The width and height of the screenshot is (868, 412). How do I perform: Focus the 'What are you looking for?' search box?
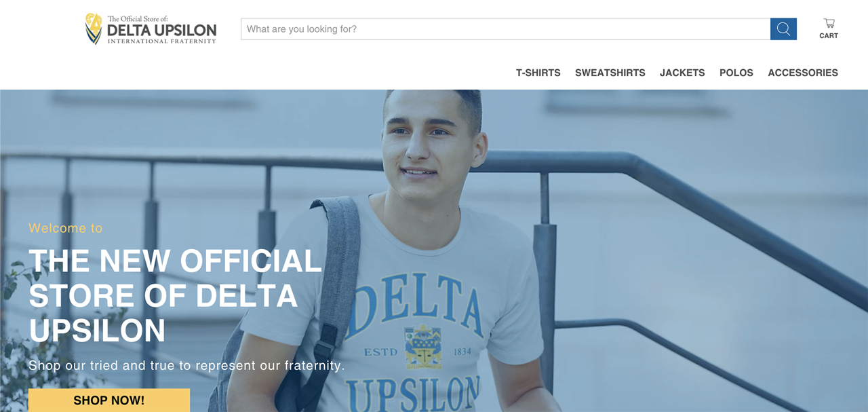[x=506, y=29]
